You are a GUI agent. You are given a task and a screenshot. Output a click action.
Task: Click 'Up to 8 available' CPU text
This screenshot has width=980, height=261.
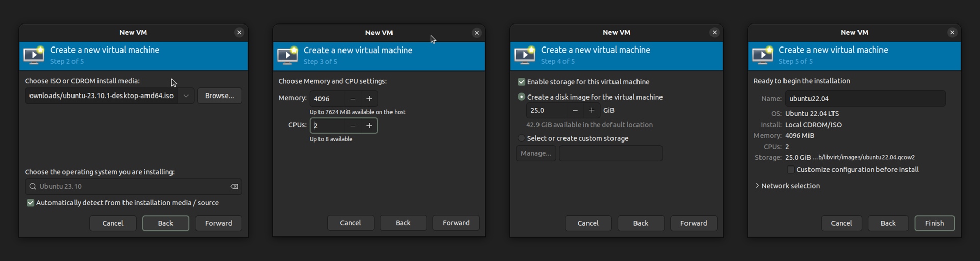(x=331, y=139)
